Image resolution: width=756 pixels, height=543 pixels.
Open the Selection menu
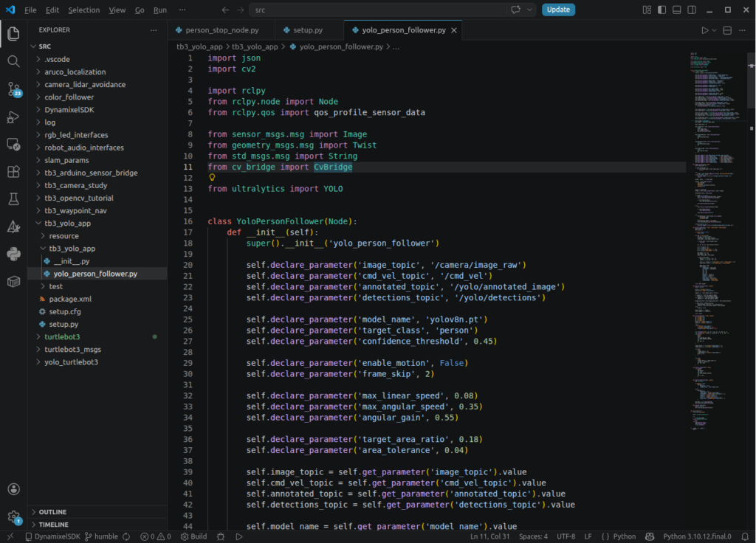click(84, 10)
